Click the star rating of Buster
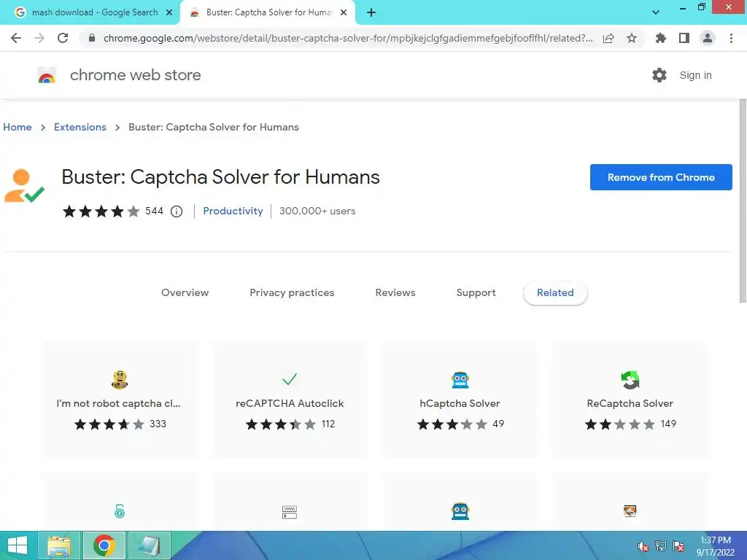 pos(101,211)
